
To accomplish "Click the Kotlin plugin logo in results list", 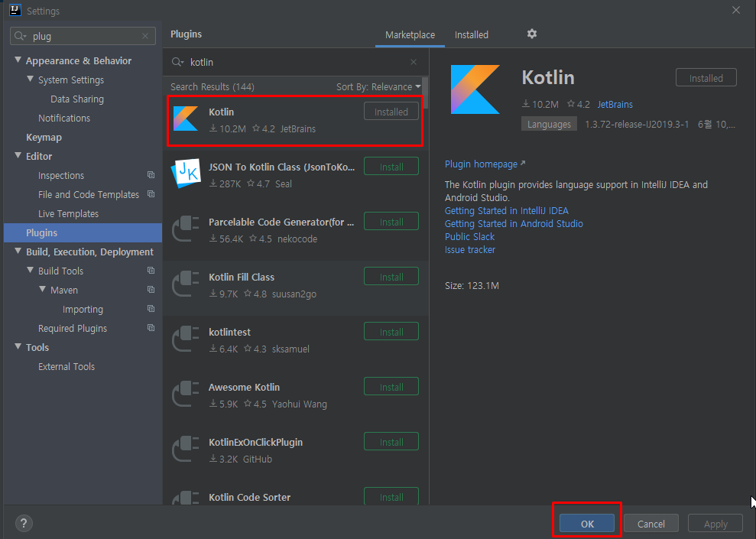I will click(186, 119).
